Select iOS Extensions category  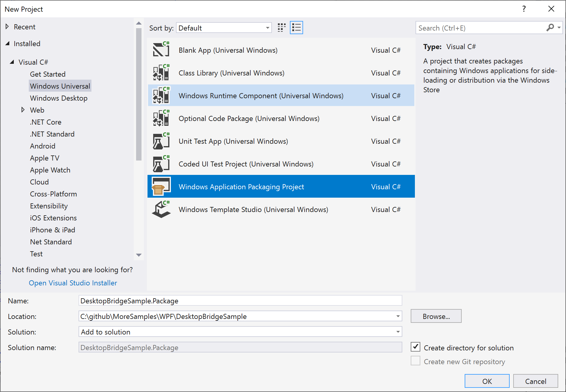coord(53,218)
